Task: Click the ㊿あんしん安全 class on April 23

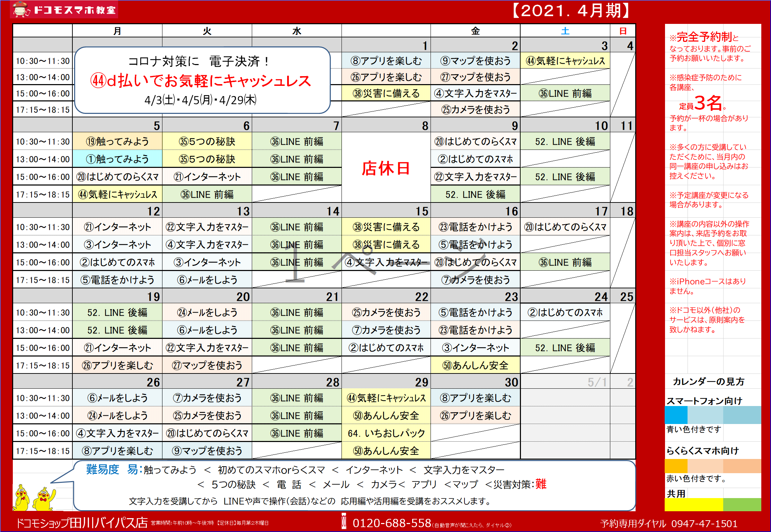Action: pos(475,365)
